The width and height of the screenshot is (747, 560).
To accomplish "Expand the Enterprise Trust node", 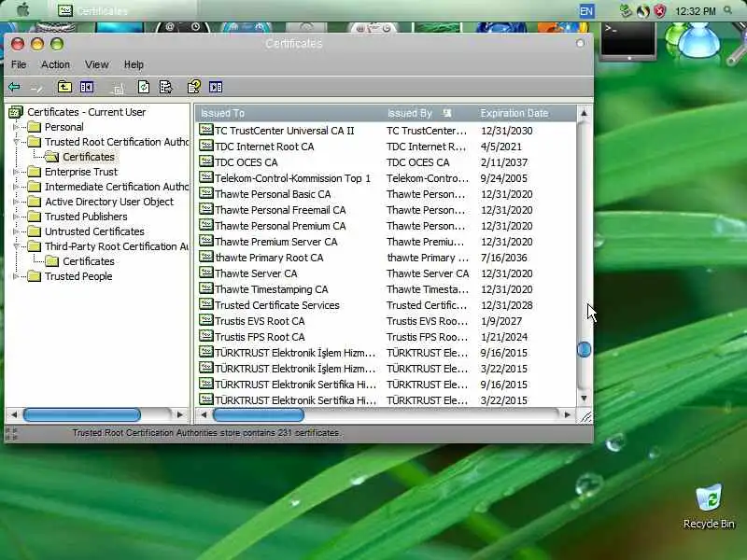I will coord(16,172).
